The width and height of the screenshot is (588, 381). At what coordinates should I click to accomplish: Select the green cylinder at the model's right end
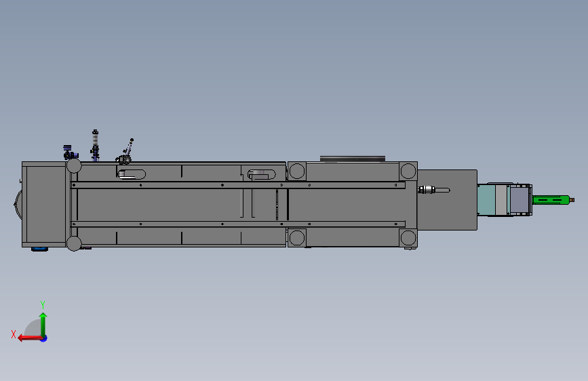pos(551,200)
